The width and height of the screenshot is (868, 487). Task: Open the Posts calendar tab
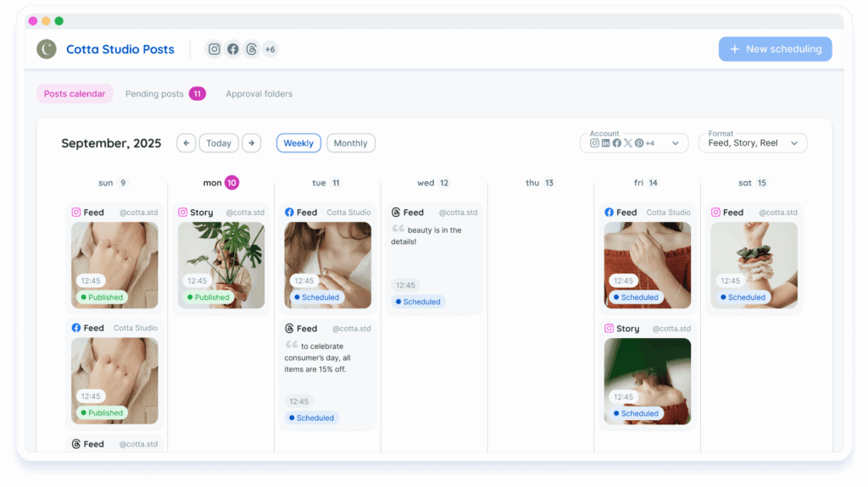point(75,94)
